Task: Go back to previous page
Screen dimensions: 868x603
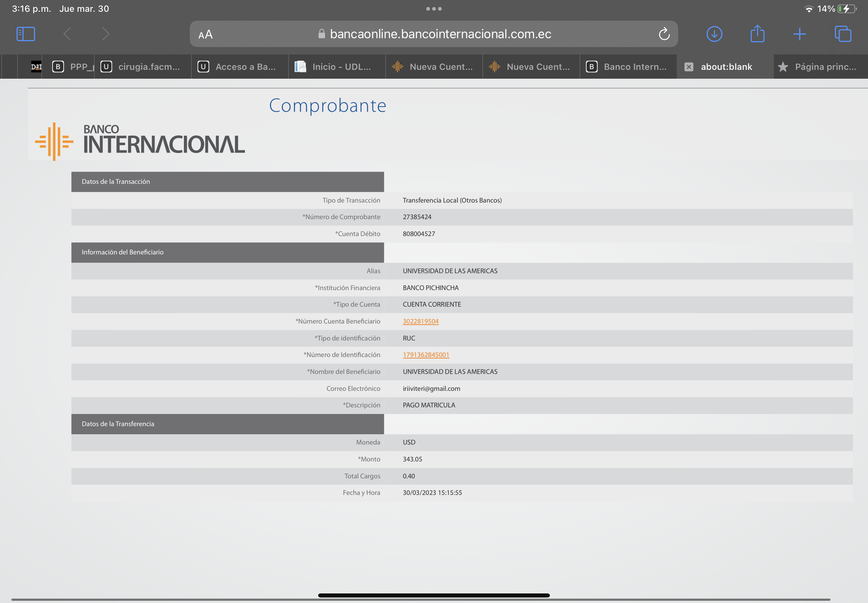Action: point(67,34)
